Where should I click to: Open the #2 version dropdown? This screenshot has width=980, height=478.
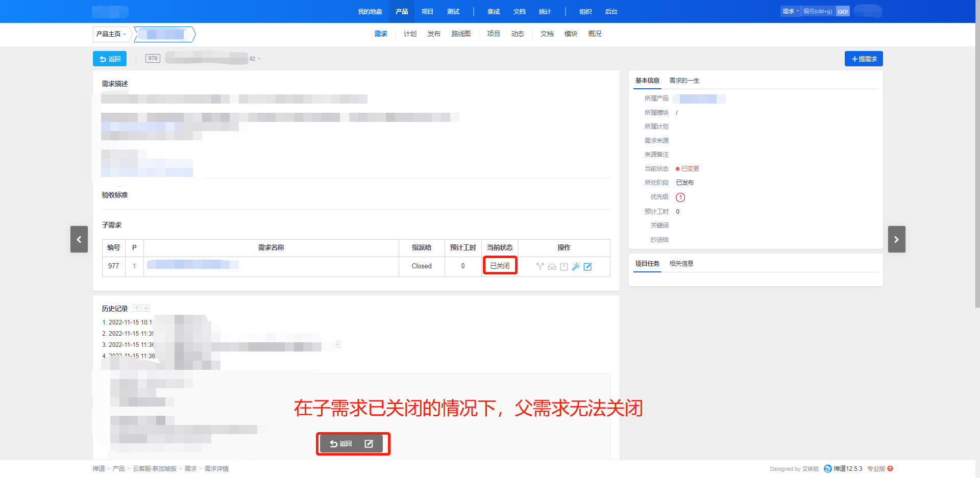[x=255, y=59]
